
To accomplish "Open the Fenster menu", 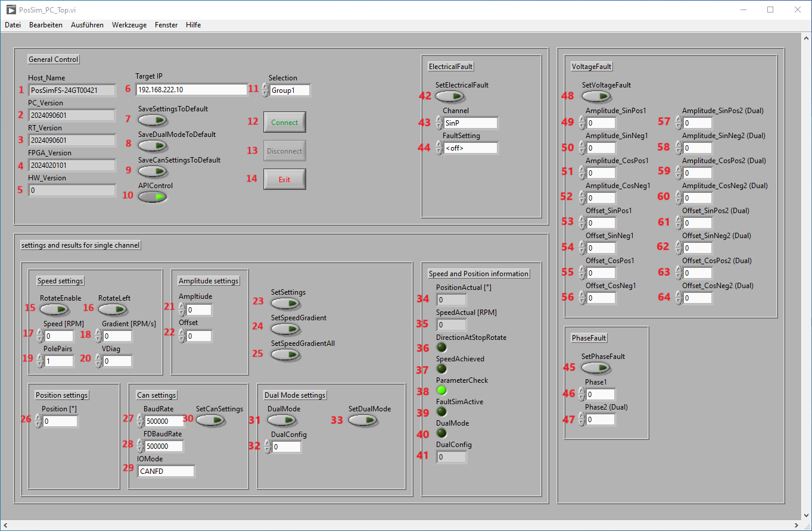I will 166,25.
